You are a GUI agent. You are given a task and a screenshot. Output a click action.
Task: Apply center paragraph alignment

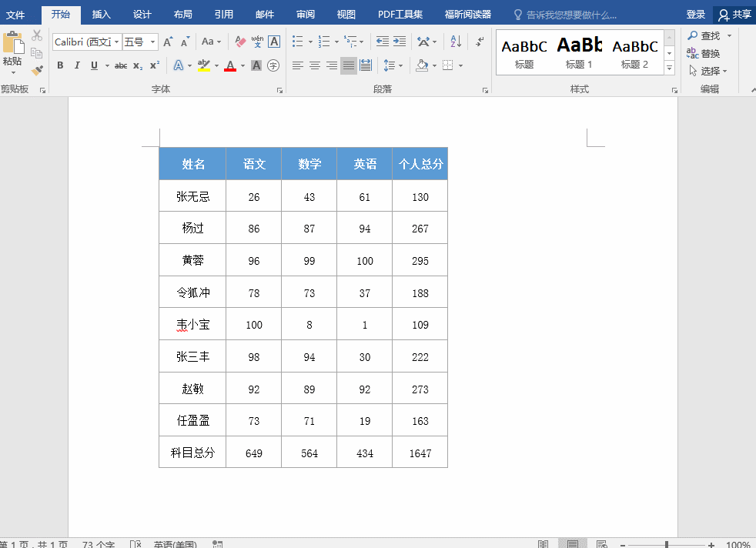click(x=315, y=65)
